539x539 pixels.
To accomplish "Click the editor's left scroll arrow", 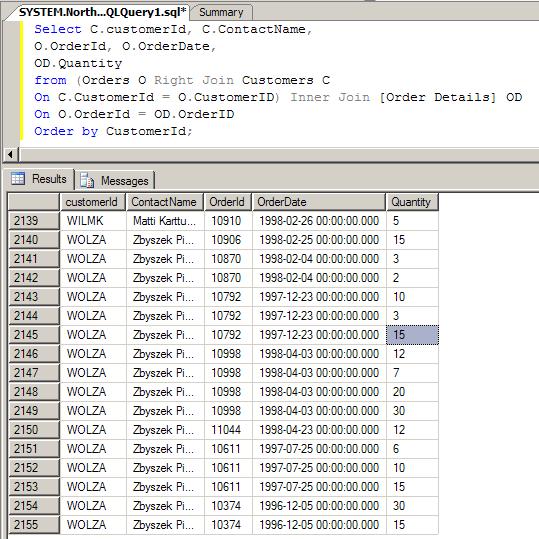I will [10, 154].
